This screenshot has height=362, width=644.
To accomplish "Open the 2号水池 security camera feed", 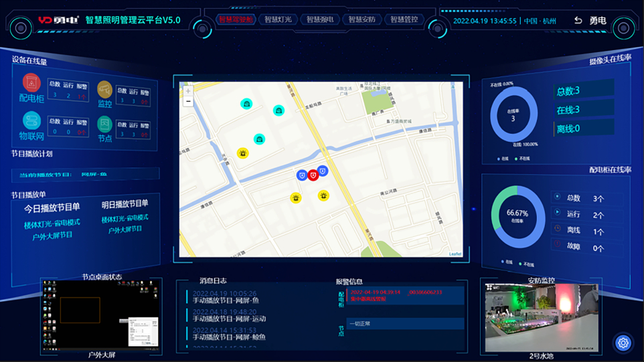I will point(541,318).
